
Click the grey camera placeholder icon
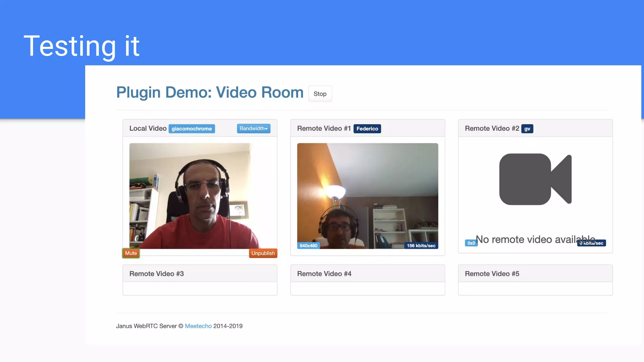pos(535,179)
